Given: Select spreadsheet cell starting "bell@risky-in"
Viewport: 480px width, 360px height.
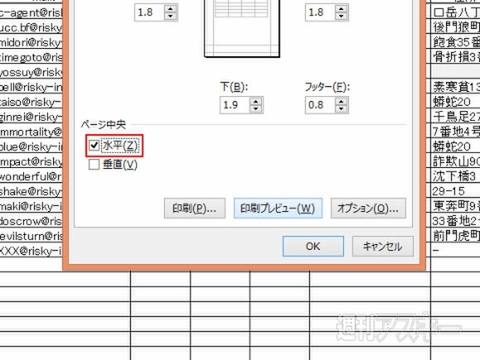Looking at the screenshot, I should click(x=31, y=87).
